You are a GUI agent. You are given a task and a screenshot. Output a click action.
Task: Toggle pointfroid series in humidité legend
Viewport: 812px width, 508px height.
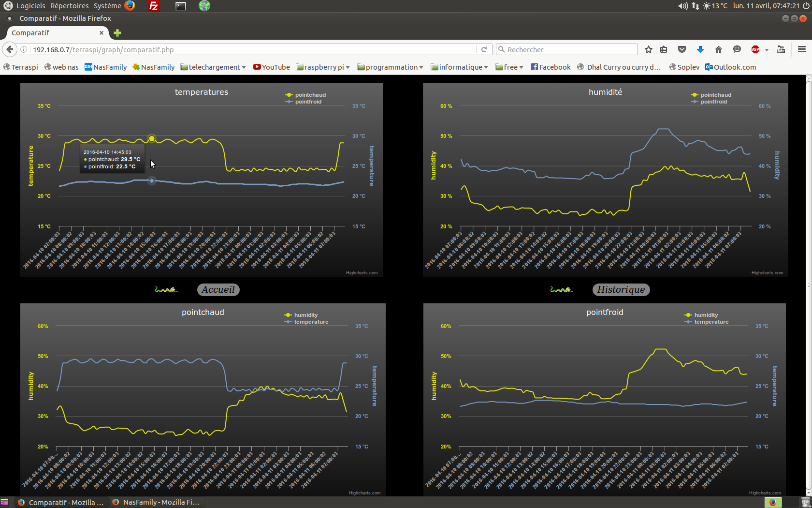[x=713, y=102]
